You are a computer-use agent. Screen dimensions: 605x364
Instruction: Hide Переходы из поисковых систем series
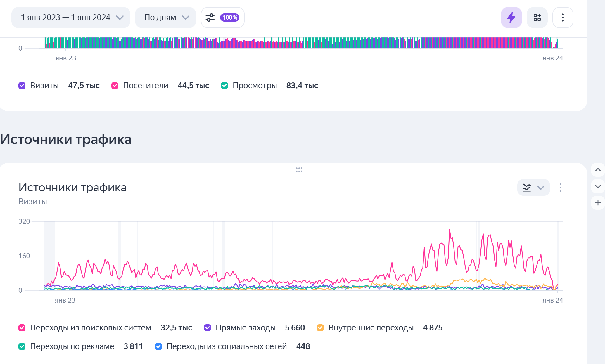(22, 328)
